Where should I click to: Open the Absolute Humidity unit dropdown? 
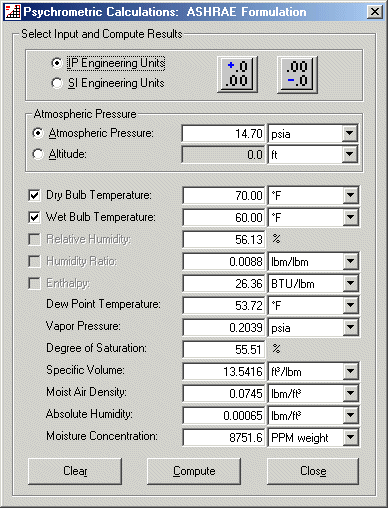point(350,415)
